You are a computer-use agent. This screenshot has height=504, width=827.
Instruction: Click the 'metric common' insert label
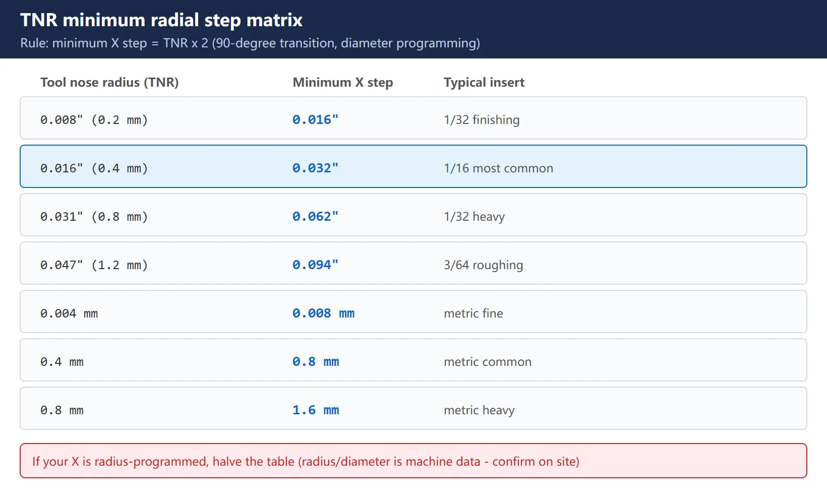[488, 362]
